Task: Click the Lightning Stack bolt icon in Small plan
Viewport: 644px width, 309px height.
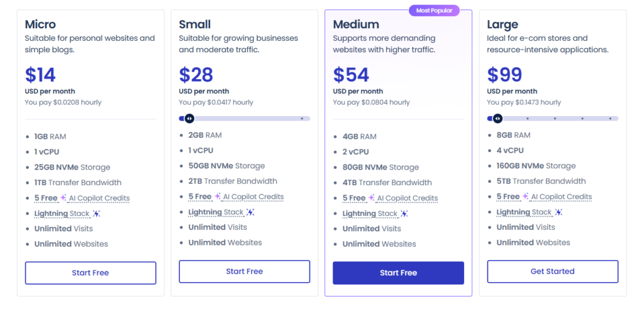Action: [250, 212]
